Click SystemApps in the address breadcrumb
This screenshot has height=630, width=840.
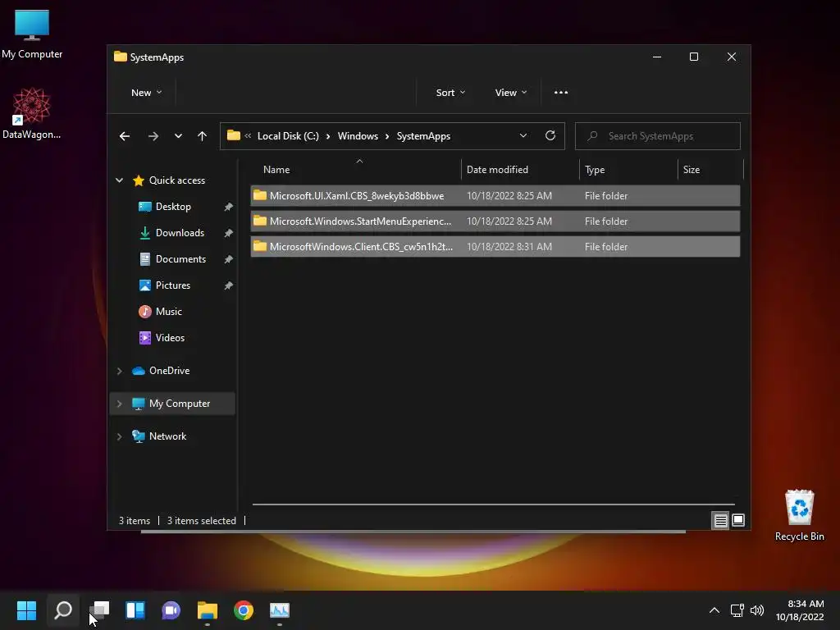pos(423,136)
